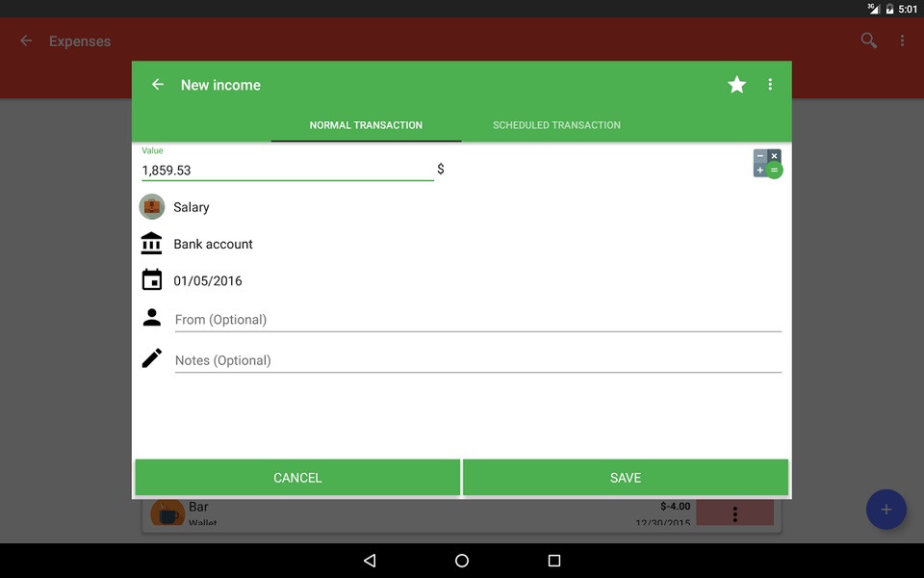Tap the dollar currency symbol

(441, 170)
